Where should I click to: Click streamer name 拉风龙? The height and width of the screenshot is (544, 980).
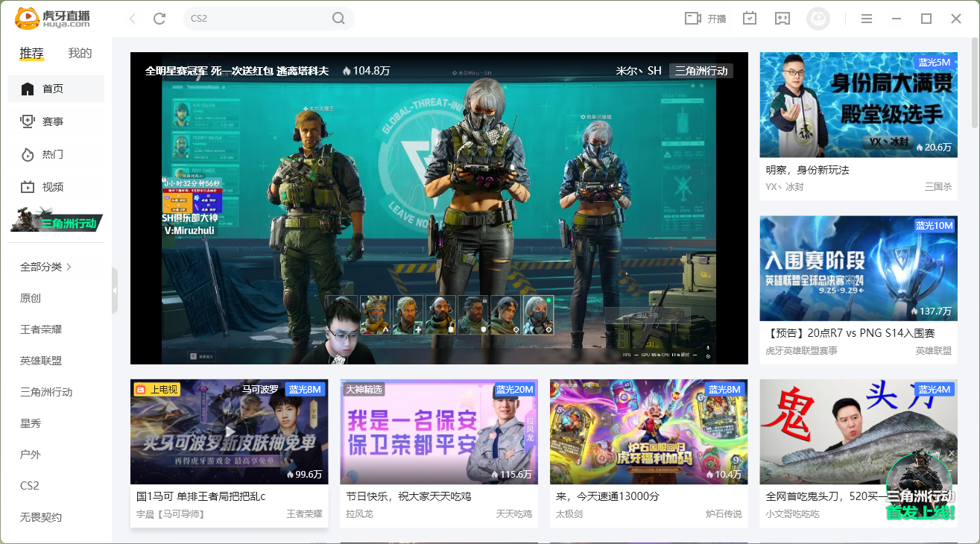pos(360,514)
